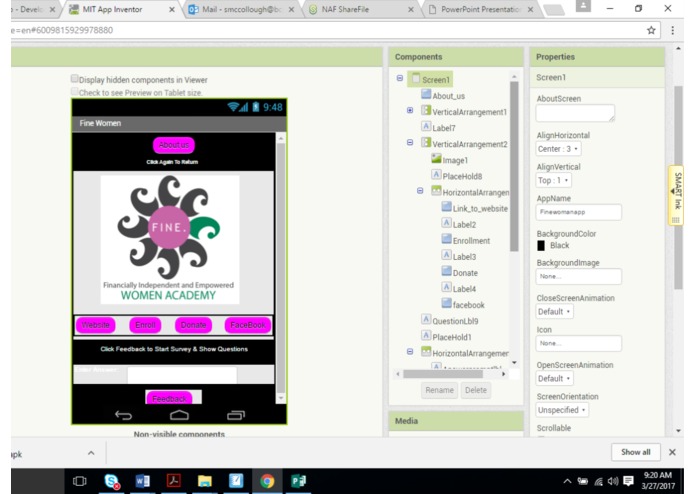
Task: Switch to the NAF ShareFile tab
Action: pyautogui.click(x=361, y=9)
